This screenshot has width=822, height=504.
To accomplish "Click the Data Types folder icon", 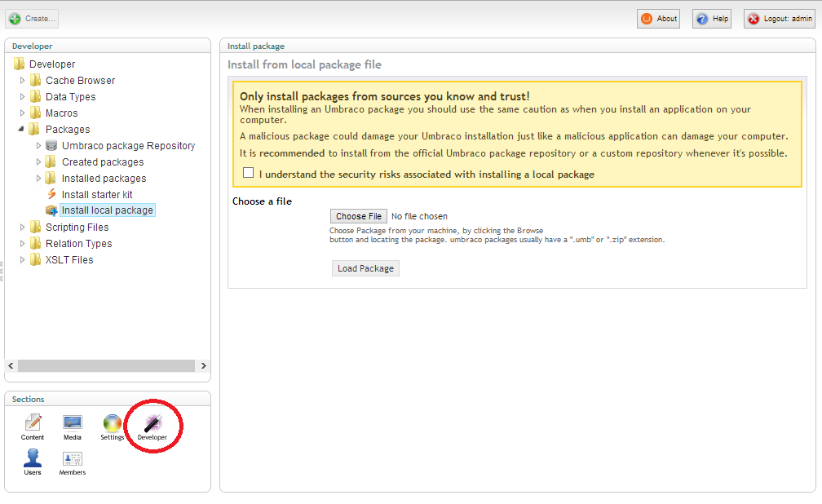I will (x=36, y=96).
